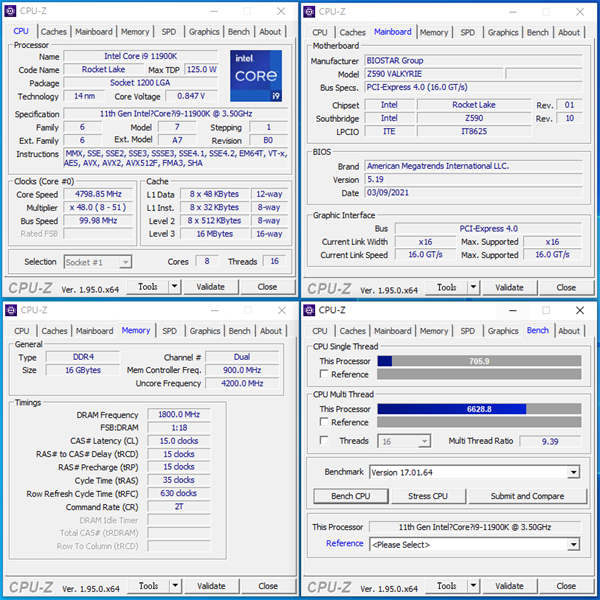The width and height of the screenshot is (600, 600).
Task: Open the Graphics tab in Mainboard window
Action: pos(503,33)
